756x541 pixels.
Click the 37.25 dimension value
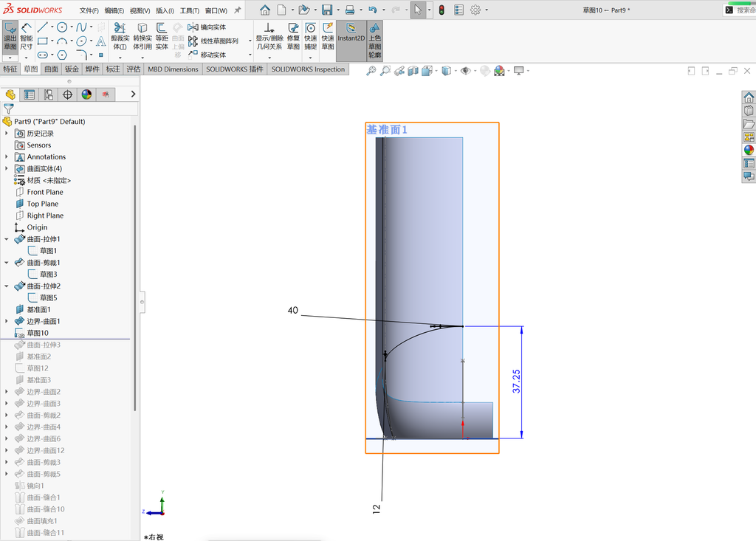tap(516, 382)
